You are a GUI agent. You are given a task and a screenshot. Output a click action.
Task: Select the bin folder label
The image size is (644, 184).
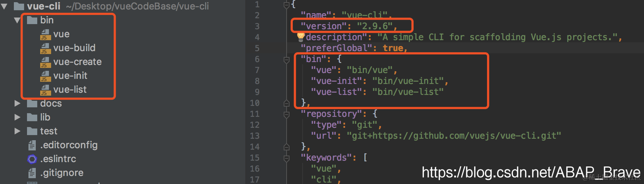(47, 20)
